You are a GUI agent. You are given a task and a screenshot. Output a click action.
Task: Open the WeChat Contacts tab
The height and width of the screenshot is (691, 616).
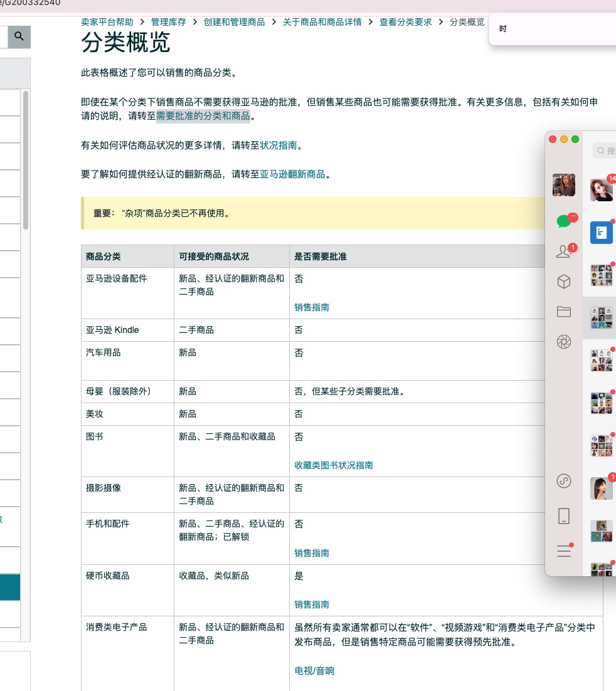pyautogui.click(x=564, y=251)
